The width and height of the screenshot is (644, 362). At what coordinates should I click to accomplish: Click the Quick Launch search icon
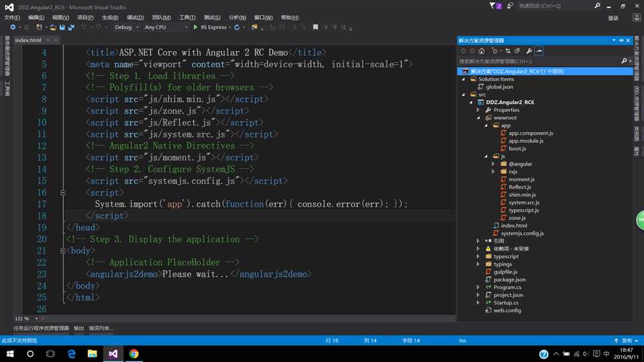click(x=597, y=6)
